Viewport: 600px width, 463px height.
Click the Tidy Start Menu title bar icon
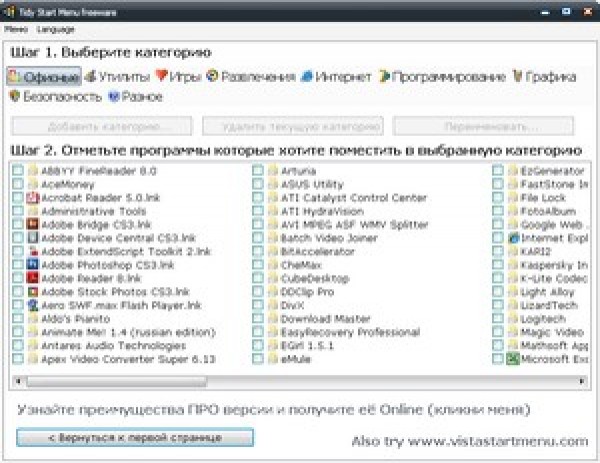point(9,11)
